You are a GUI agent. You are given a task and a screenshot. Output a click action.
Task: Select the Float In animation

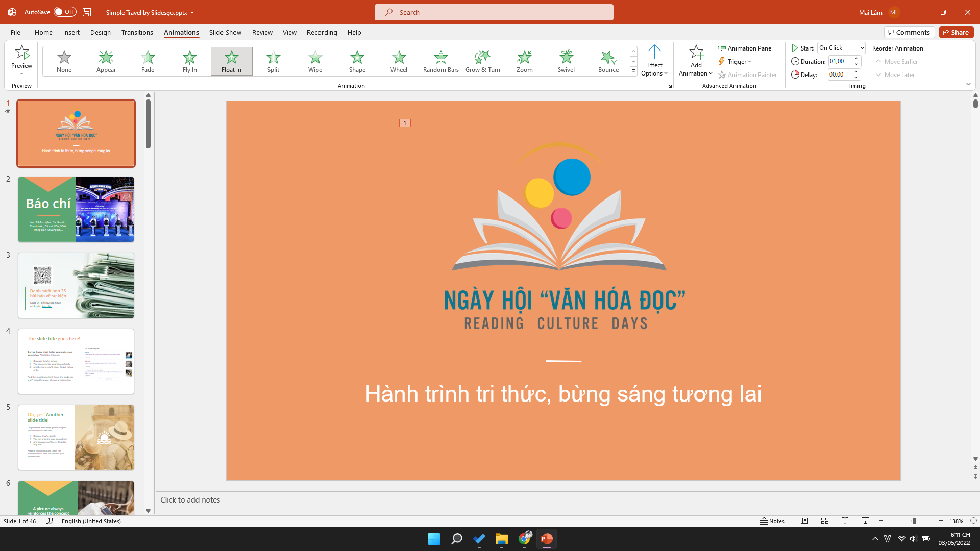pyautogui.click(x=231, y=61)
